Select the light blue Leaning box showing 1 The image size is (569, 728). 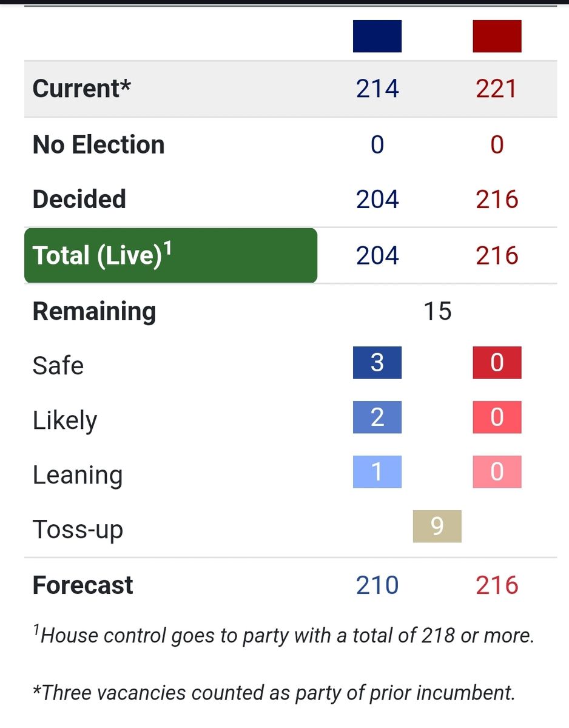click(x=377, y=472)
